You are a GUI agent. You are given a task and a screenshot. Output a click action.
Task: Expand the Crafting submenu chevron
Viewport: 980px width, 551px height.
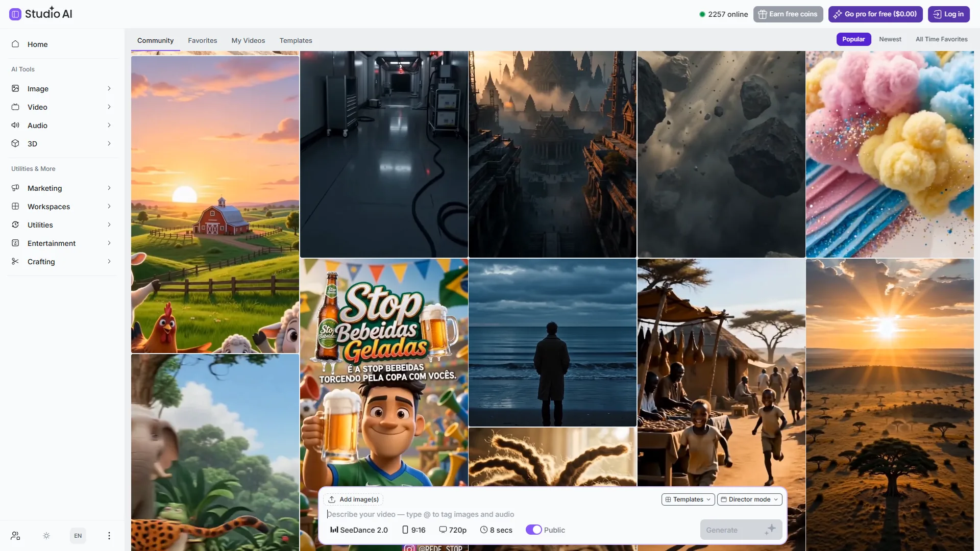click(x=109, y=261)
